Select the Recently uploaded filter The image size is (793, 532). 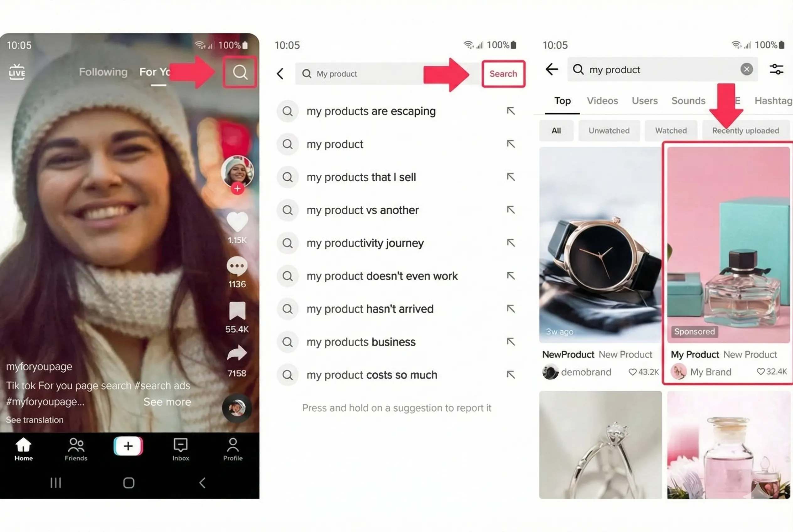pyautogui.click(x=745, y=130)
